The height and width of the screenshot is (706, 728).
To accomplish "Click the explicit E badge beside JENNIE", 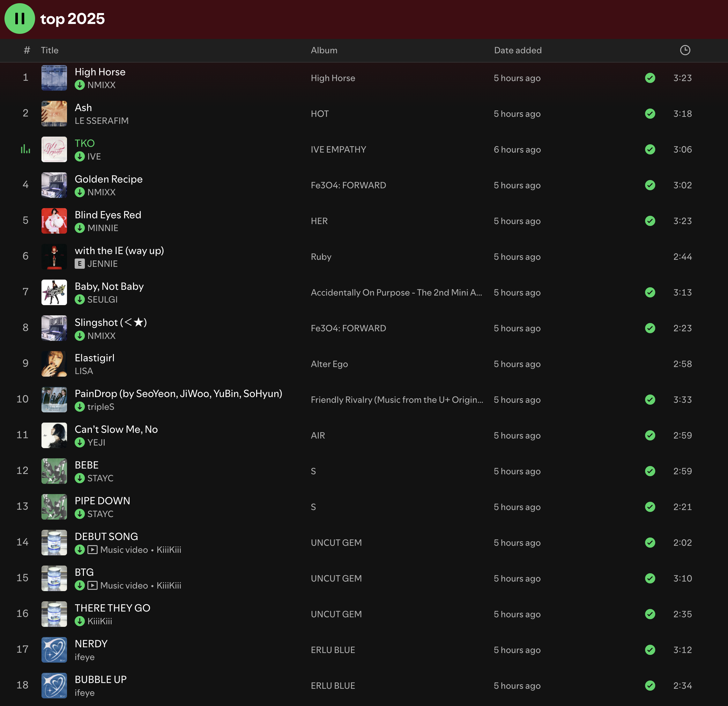I will [79, 264].
